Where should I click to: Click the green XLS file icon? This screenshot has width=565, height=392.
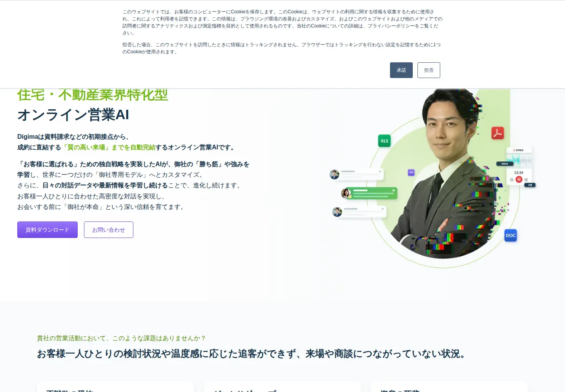point(385,141)
